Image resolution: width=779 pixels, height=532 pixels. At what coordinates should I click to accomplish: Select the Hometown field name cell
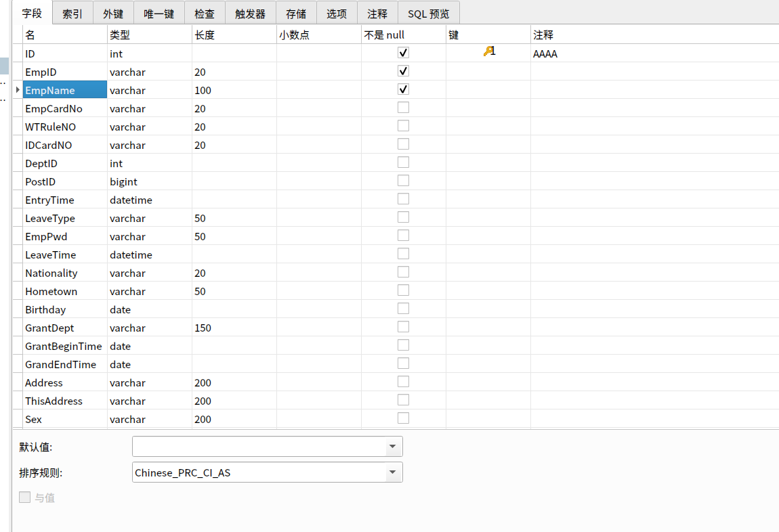point(64,292)
